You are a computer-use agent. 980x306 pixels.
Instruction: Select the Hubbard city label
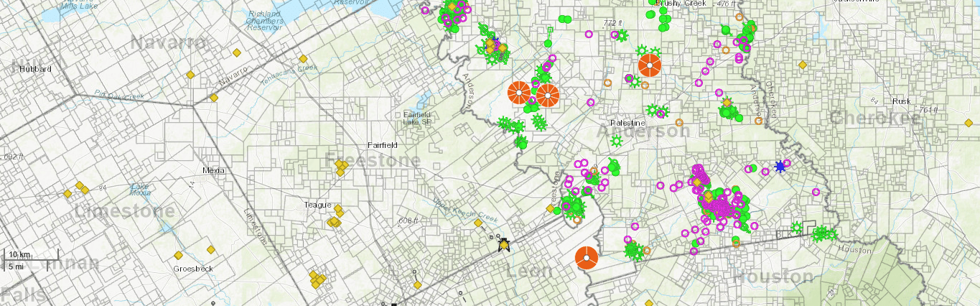tap(36, 69)
